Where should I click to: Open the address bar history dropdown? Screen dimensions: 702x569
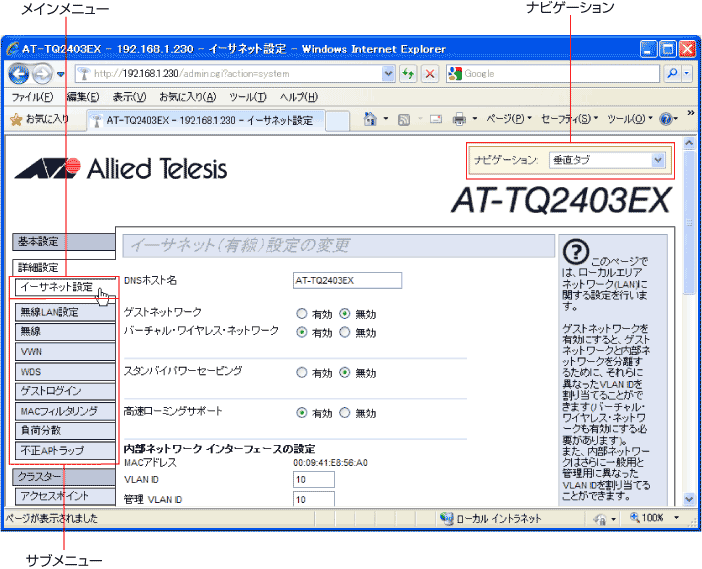(388, 73)
